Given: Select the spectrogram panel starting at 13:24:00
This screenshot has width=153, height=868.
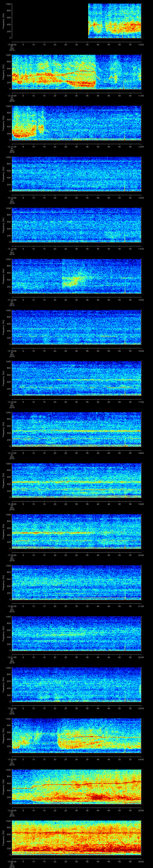Looking at the screenshot, I should tap(77, 787).
